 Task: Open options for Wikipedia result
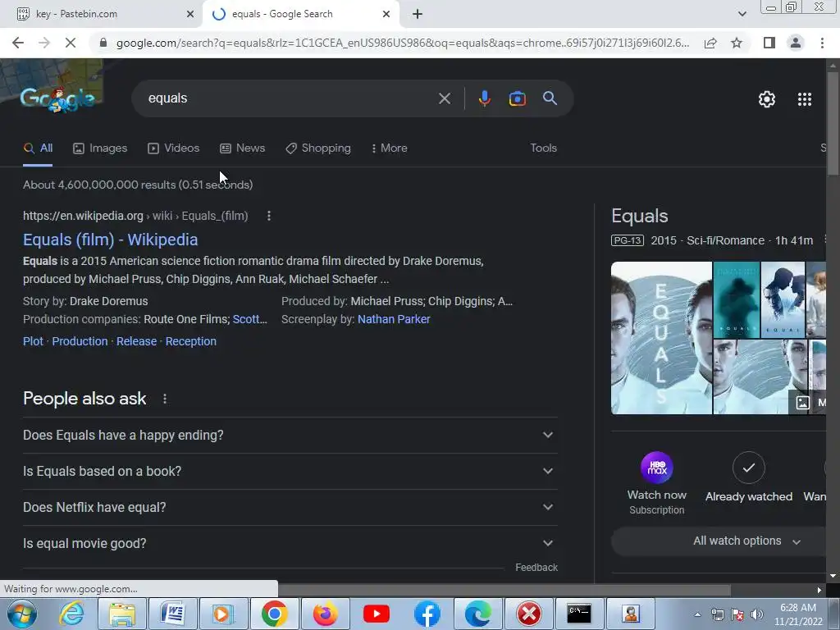(x=269, y=216)
